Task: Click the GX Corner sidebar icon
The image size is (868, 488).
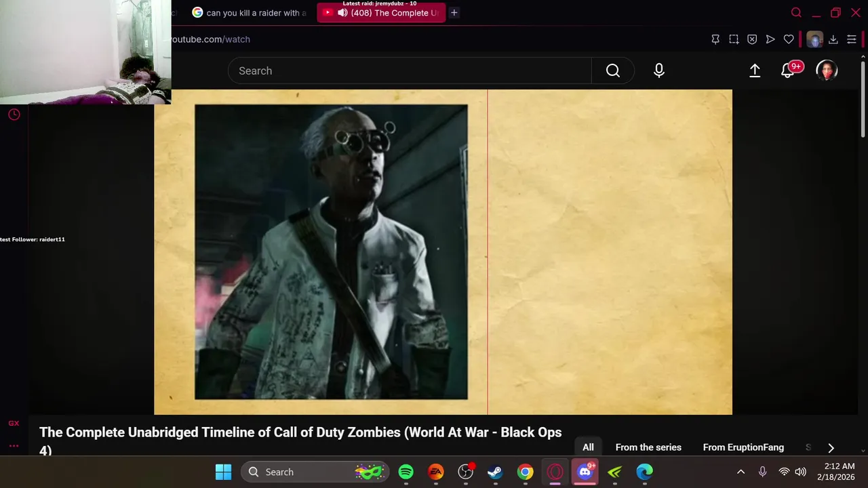Action: pyautogui.click(x=14, y=423)
